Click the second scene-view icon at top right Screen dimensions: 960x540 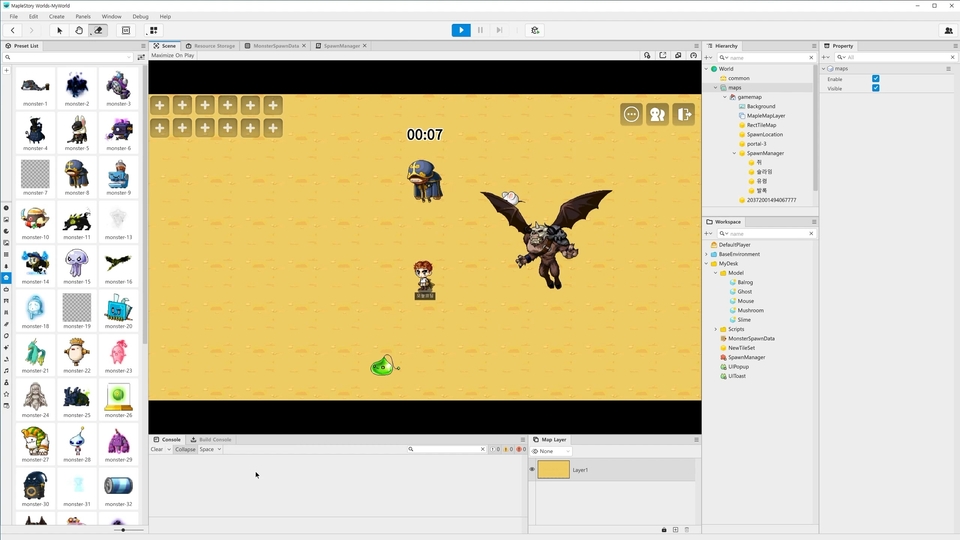point(662,55)
